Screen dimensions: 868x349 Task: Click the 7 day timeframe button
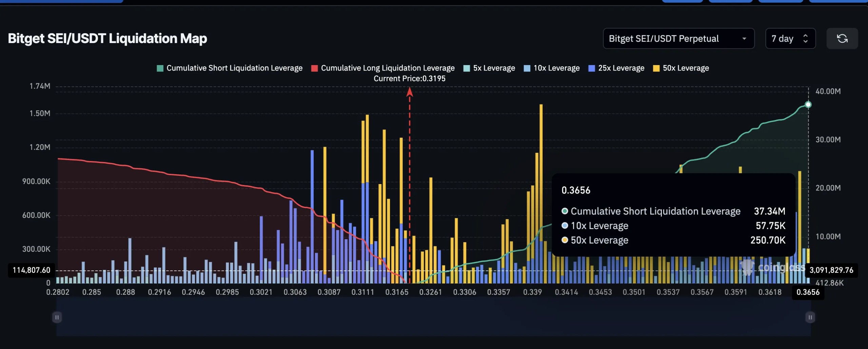tap(785, 38)
